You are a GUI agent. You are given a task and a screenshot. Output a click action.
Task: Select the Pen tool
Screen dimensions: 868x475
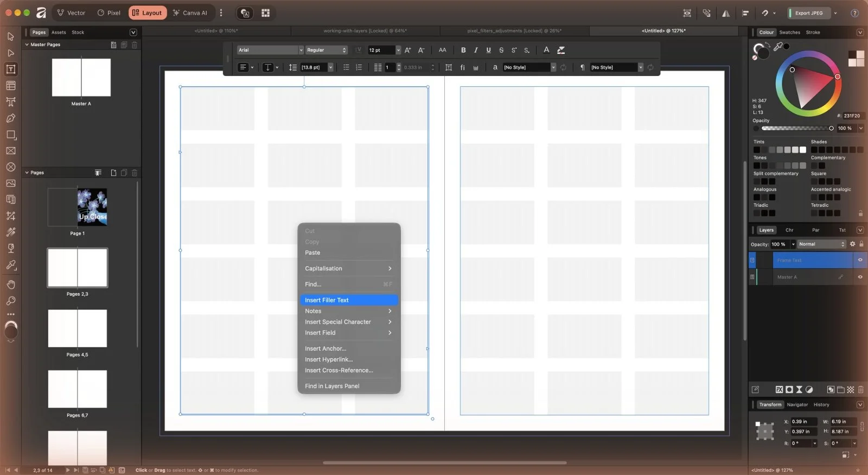10,118
